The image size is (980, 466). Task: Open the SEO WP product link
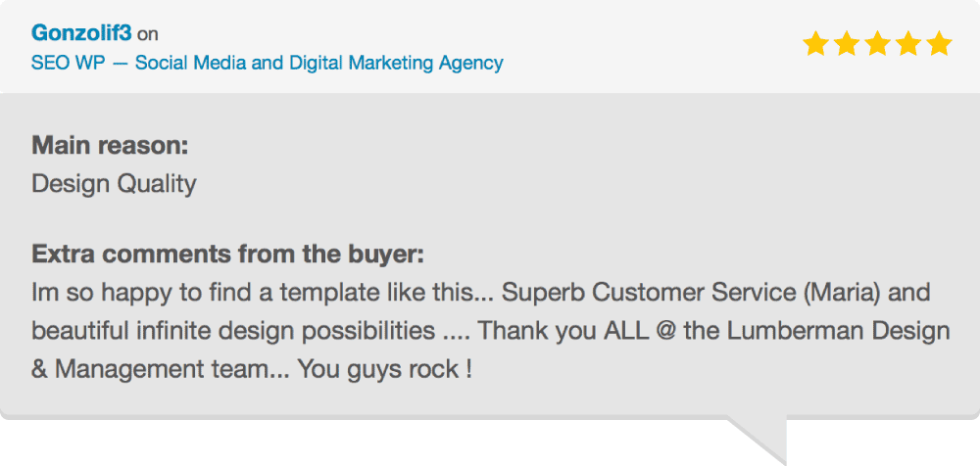[268, 64]
